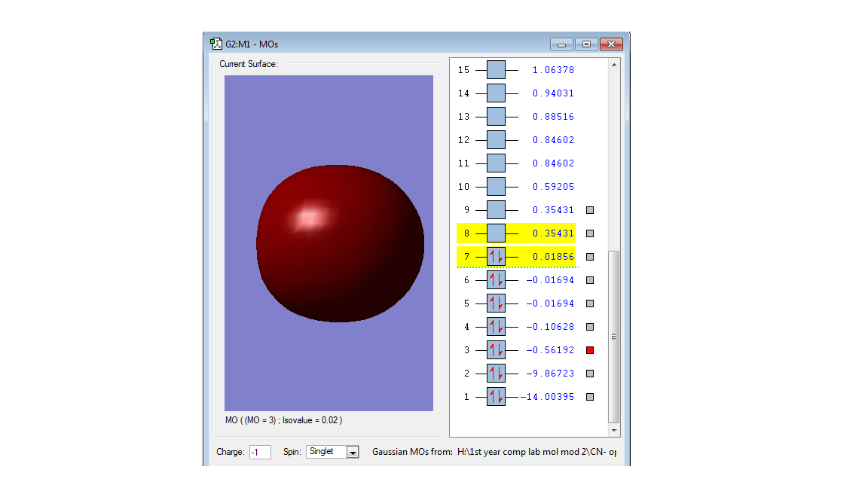Click the scroll up arrow of orbital list

click(614, 65)
